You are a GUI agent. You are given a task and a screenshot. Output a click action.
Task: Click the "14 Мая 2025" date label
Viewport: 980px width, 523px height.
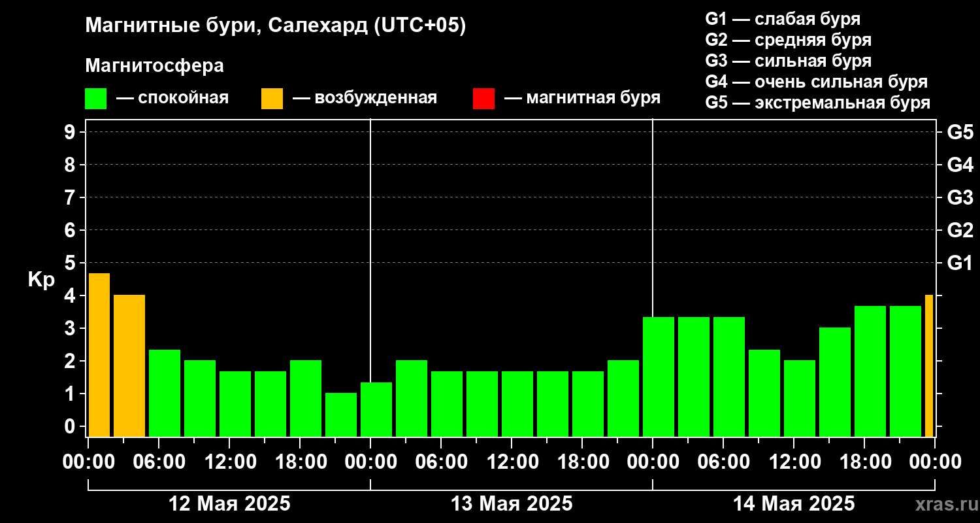tap(794, 504)
